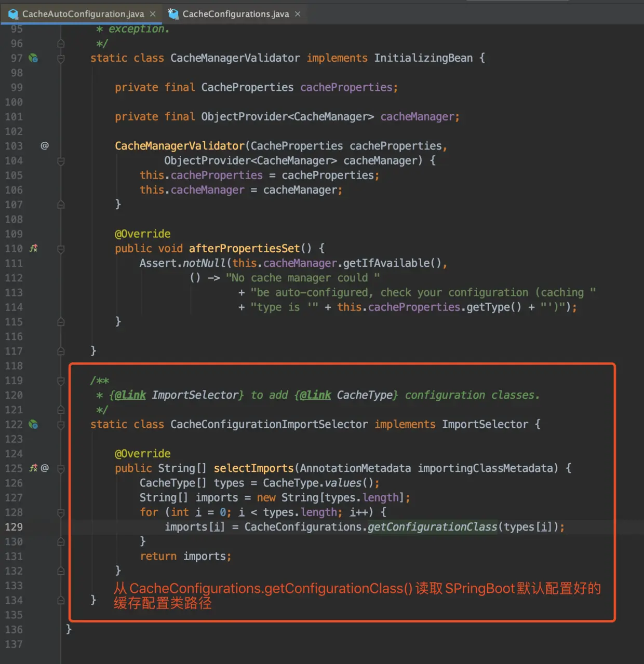Click the for-loop fold end marker at line 130
The height and width of the screenshot is (664, 644).
pyautogui.click(x=61, y=541)
